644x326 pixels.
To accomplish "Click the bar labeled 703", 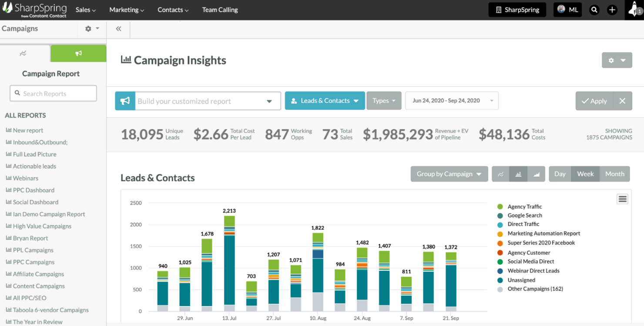I will (252, 296).
